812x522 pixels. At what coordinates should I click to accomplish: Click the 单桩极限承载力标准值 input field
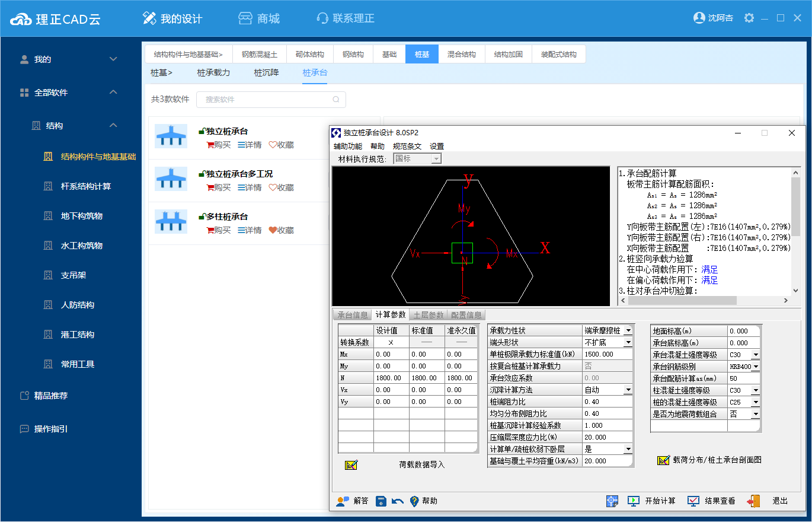(x=608, y=354)
